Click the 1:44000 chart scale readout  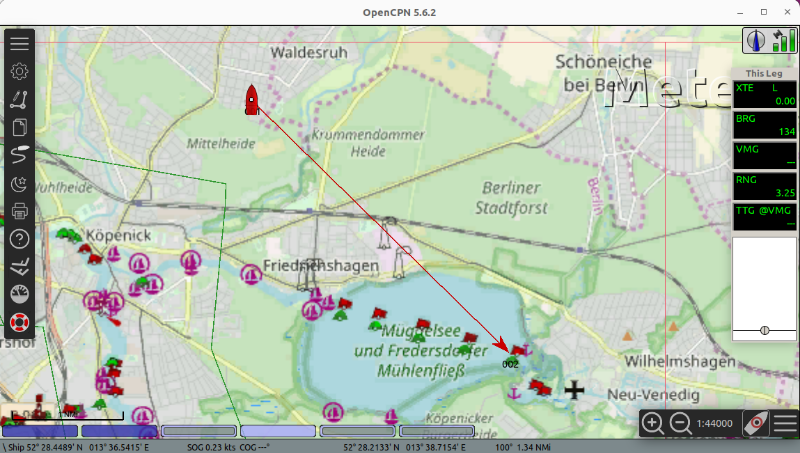click(x=714, y=423)
